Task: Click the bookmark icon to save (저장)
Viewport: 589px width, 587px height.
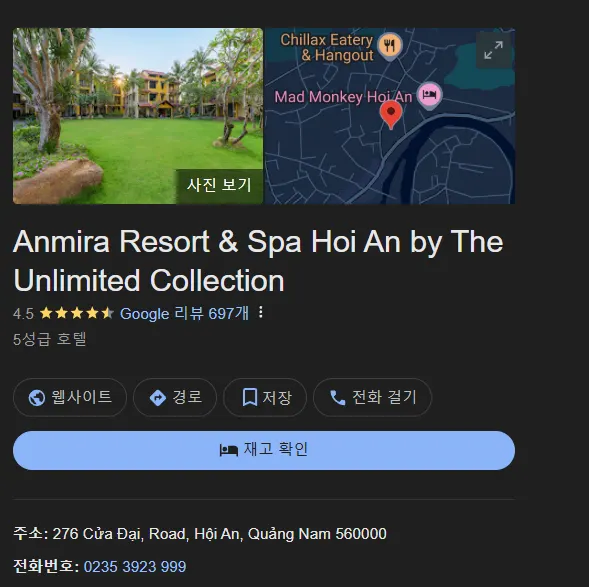Action: (x=250, y=397)
